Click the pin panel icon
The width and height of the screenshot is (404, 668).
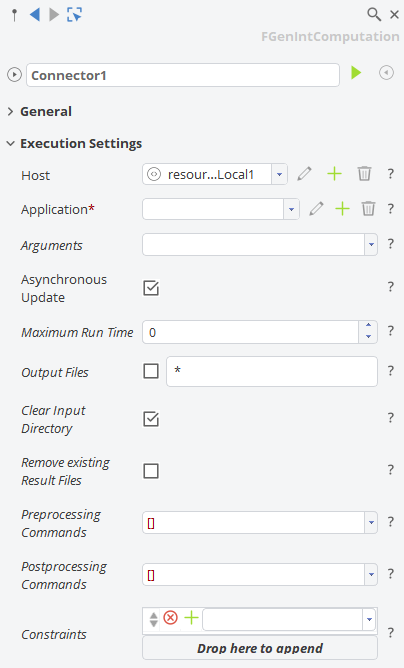(x=14, y=15)
